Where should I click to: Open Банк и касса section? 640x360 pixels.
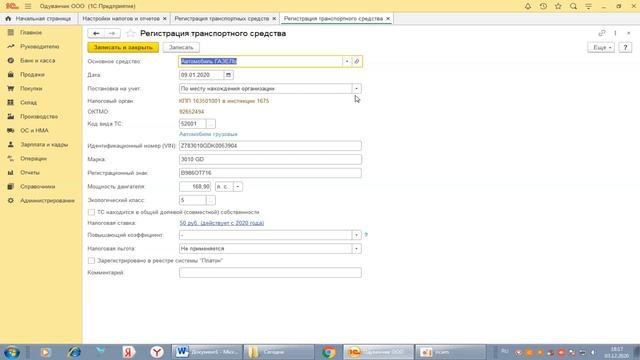pyautogui.click(x=38, y=60)
